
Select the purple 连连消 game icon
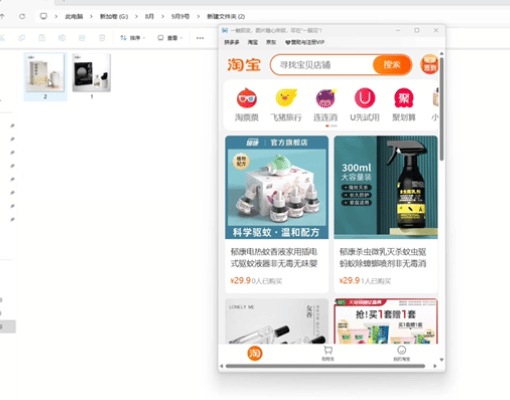click(x=325, y=98)
